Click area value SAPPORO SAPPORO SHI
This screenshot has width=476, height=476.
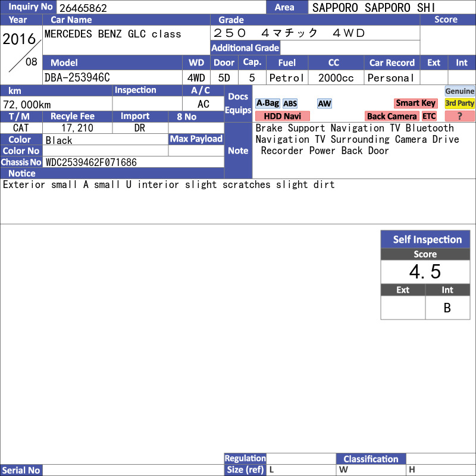pyautogui.click(x=374, y=8)
